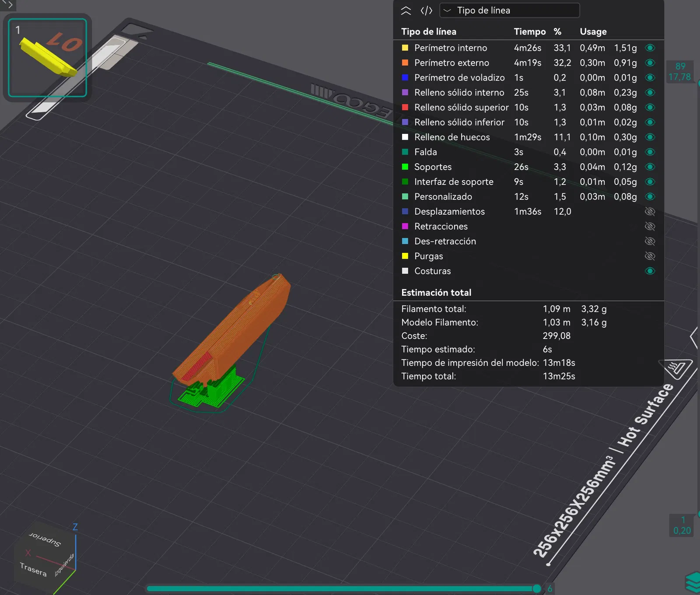Viewport: 700px width, 595px height.
Task: Show Retracciones in the preview
Action: pos(650,226)
